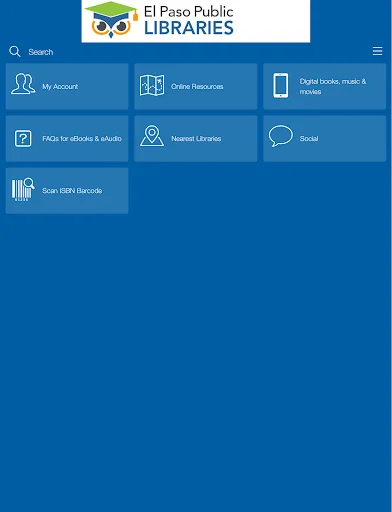
Task: View FAQs for eBooks & eAudio
Action: [x=82, y=139]
